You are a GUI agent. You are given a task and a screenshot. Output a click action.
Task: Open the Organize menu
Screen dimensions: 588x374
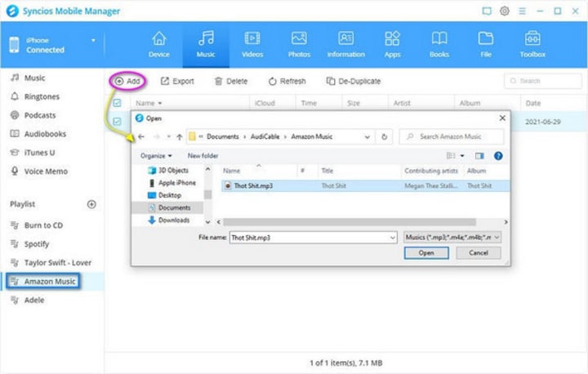[156, 156]
